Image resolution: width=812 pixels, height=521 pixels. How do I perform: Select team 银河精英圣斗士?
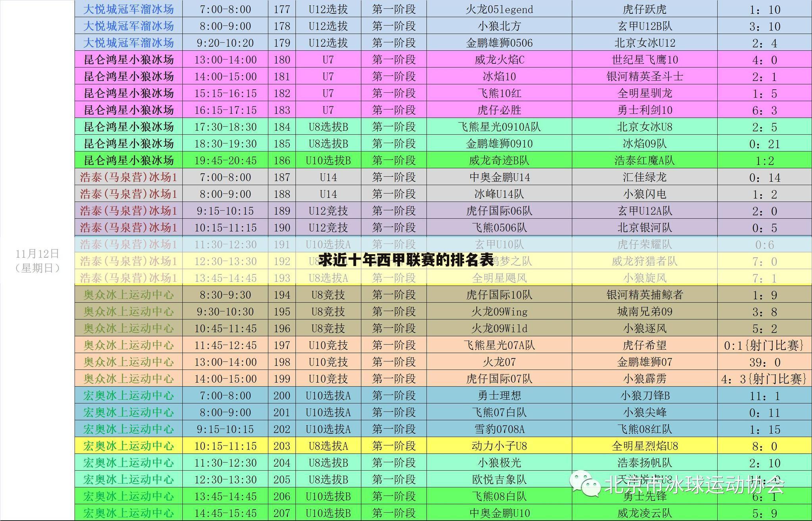(x=645, y=77)
